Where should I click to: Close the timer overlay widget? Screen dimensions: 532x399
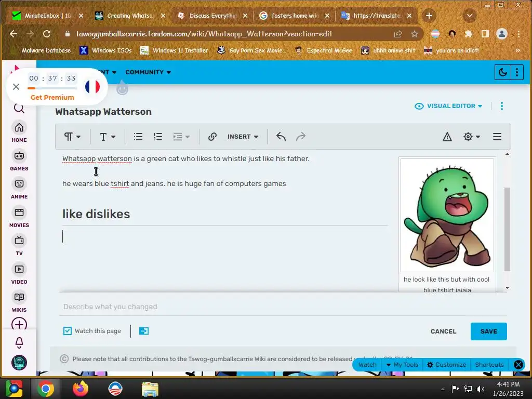(x=16, y=87)
